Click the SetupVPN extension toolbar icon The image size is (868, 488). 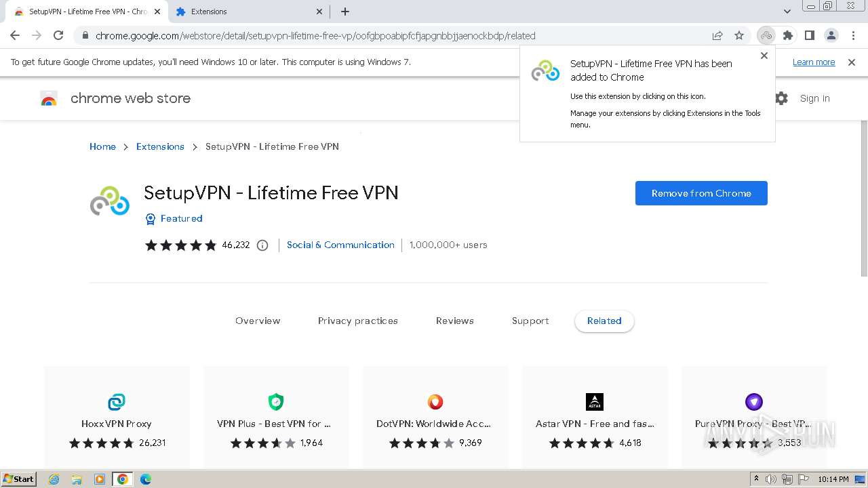[766, 35]
